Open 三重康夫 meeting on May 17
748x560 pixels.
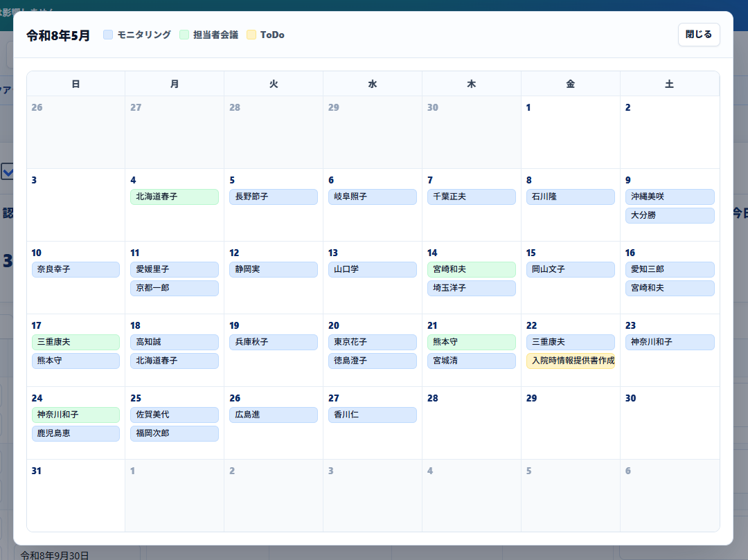76,342
